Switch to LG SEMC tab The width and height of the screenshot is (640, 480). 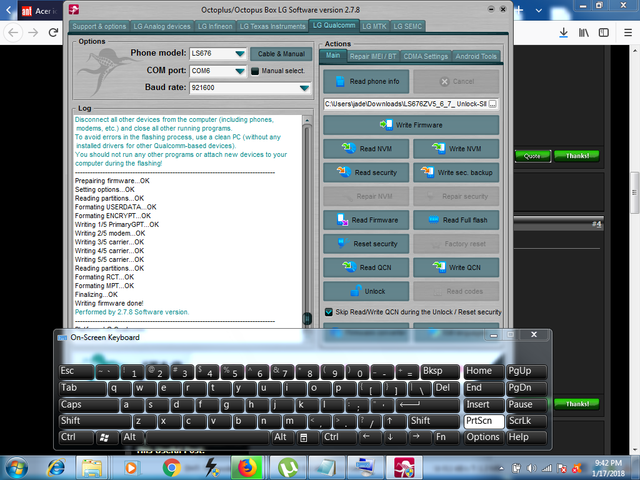[x=407, y=27]
